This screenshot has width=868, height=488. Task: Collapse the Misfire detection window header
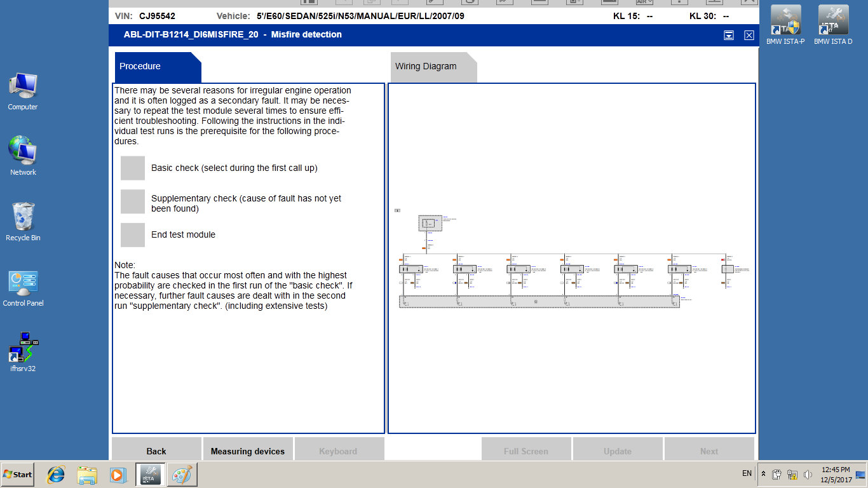[729, 36]
